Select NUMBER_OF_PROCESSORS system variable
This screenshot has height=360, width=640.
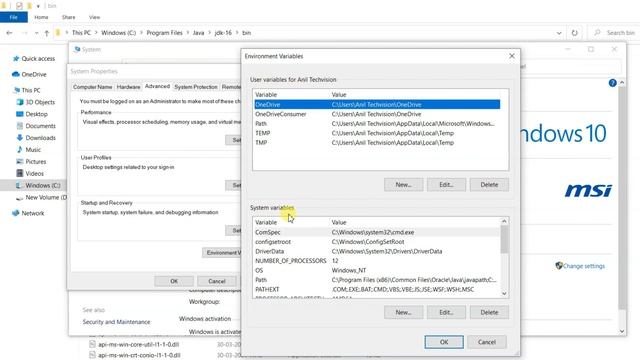[x=377, y=261]
